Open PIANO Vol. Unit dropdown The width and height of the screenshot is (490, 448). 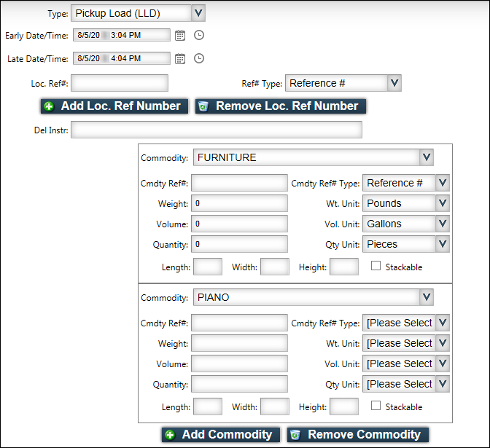pyautogui.click(x=406, y=363)
